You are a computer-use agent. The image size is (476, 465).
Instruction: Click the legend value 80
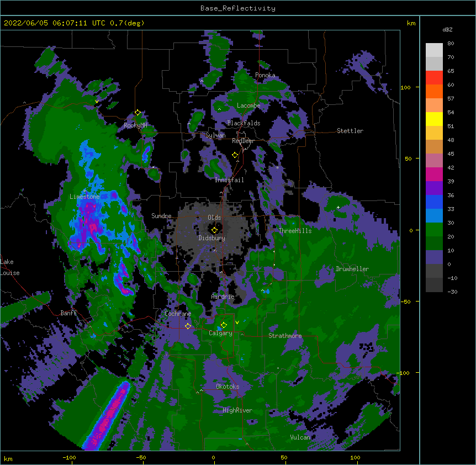pos(451,44)
